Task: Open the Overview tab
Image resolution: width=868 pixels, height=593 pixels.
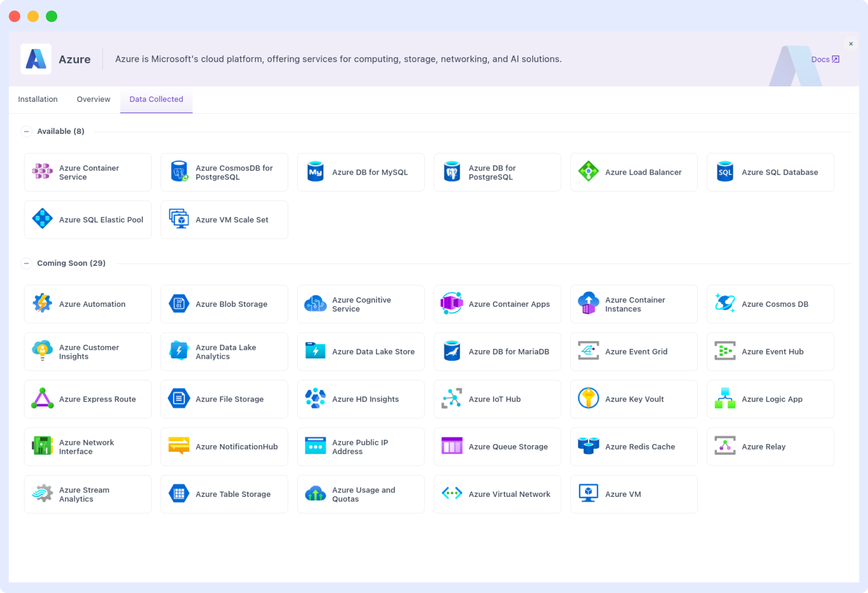Action: tap(93, 99)
